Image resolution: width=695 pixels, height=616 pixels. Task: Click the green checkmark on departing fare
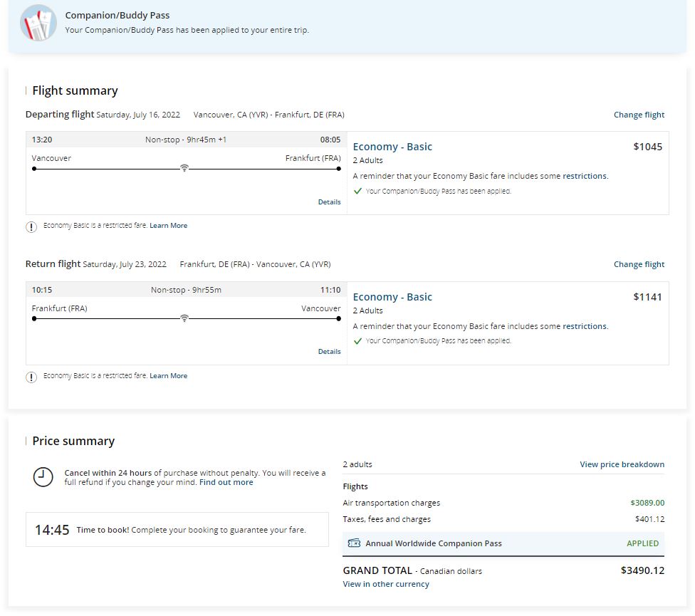coord(357,191)
